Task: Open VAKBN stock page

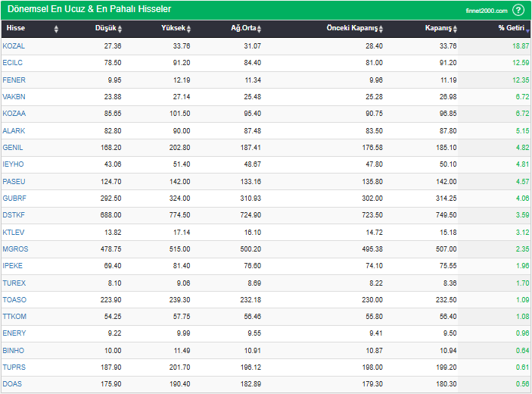Action: 14,97
